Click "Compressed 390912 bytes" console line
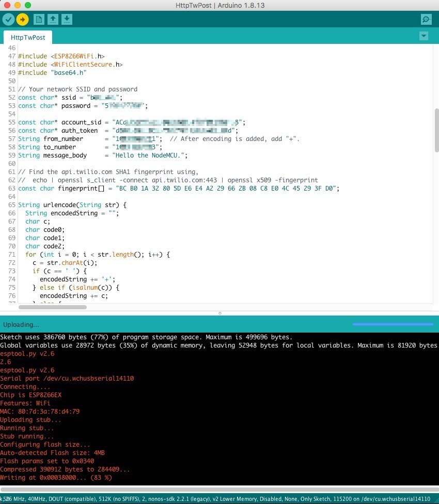This screenshot has width=439, height=504. 65,469
